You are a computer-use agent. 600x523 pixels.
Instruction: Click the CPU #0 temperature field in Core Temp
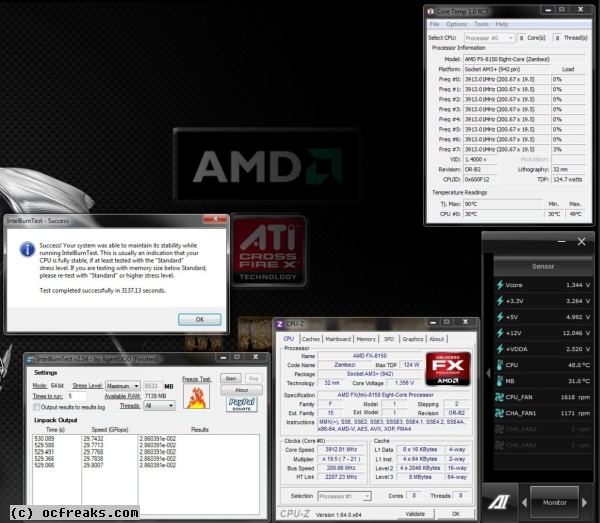click(x=503, y=214)
